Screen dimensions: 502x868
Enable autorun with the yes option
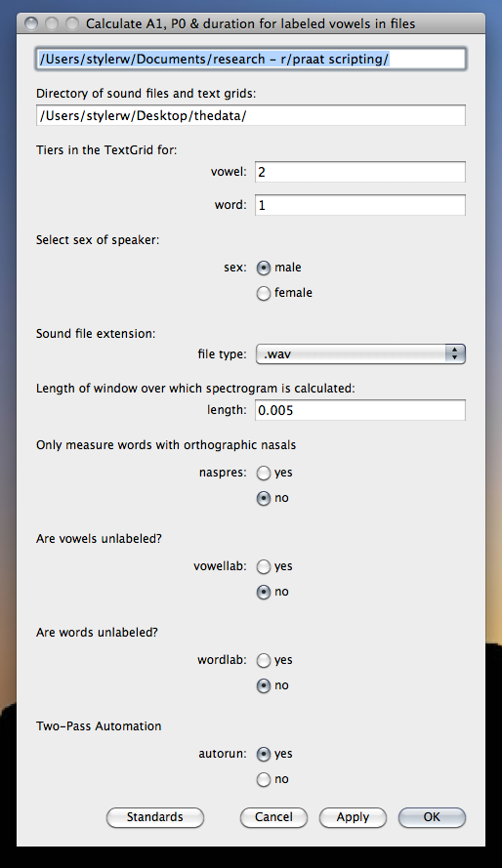pyautogui.click(x=264, y=754)
